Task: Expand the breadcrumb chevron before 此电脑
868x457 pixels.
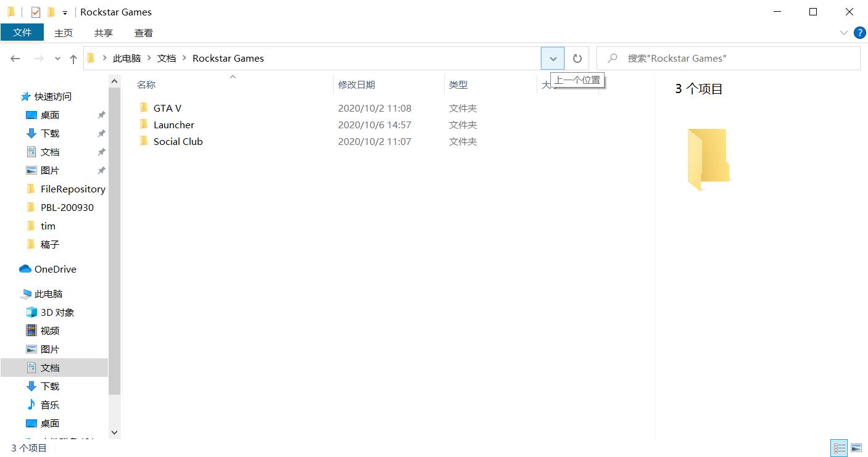Action: 105,59
